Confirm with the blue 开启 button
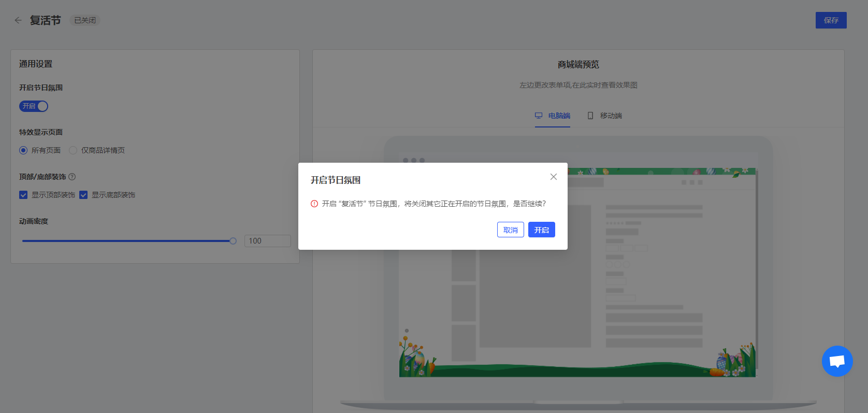The width and height of the screenshot is (868, 413). pos(541,230)
